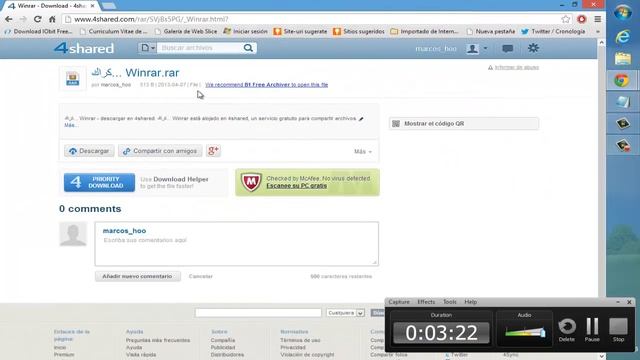Expand the Más dropdown on the action bar
640x360 pixels.
coord(363,151)
